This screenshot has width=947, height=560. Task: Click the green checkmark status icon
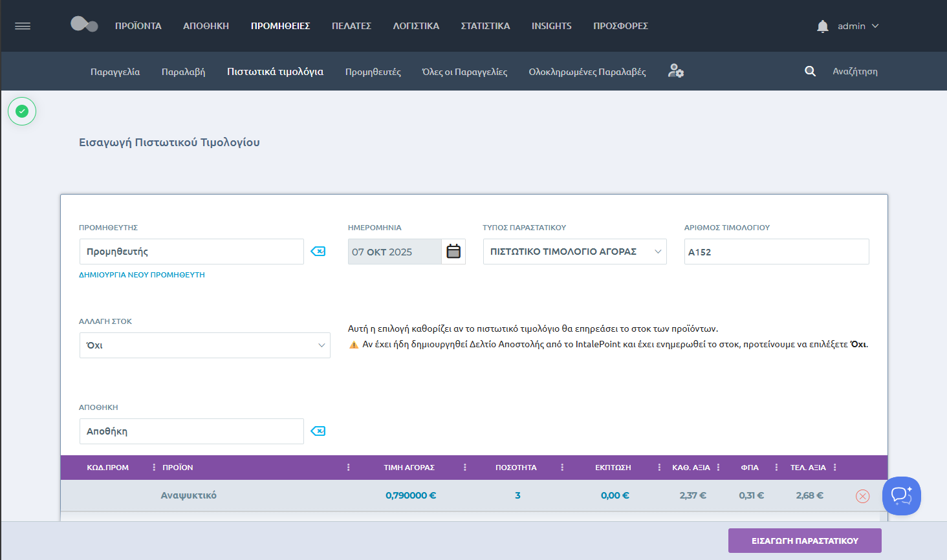click(x=22, y=111)
